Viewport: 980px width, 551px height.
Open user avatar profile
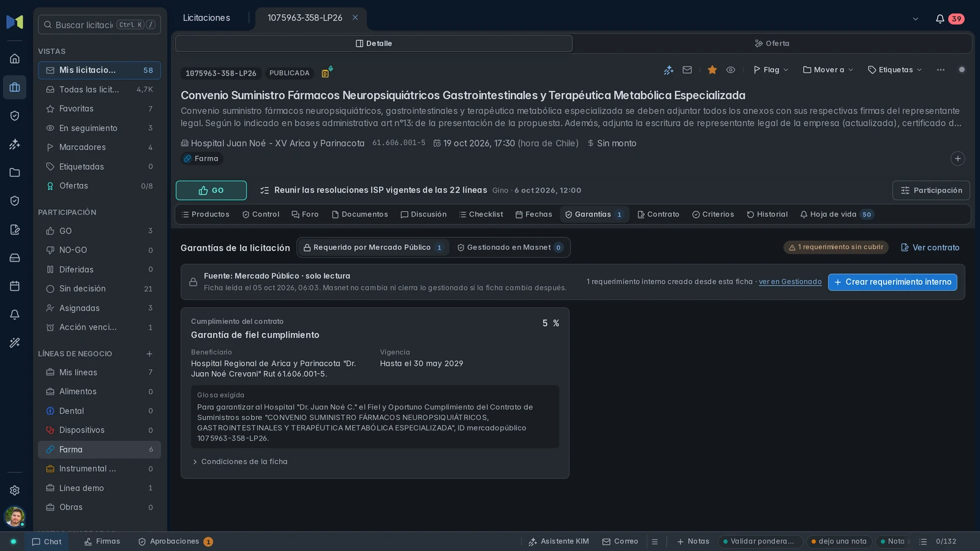click(15, 517)
